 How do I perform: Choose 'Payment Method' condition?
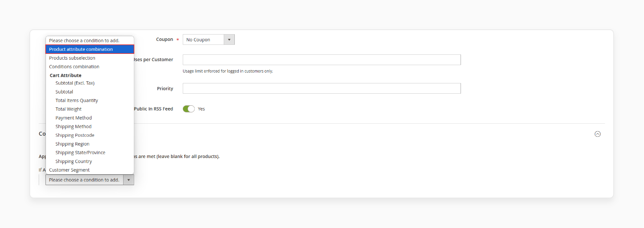click(x=90, y=118)
